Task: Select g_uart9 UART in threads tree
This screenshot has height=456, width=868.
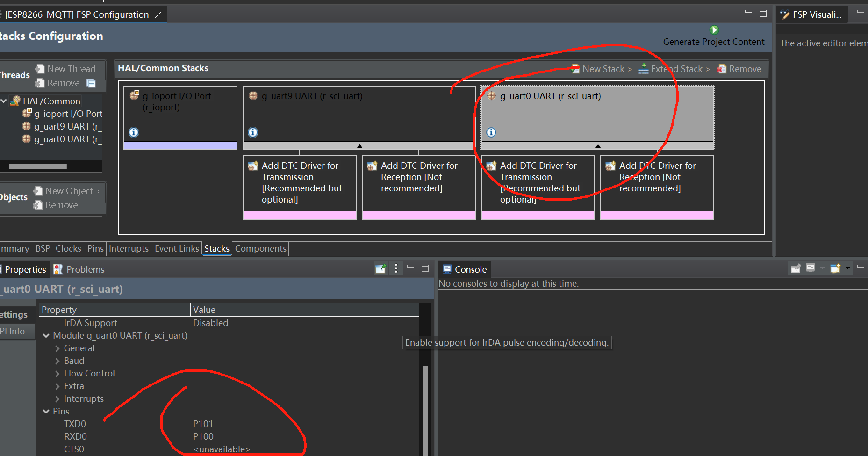Action: click(62, 126)
